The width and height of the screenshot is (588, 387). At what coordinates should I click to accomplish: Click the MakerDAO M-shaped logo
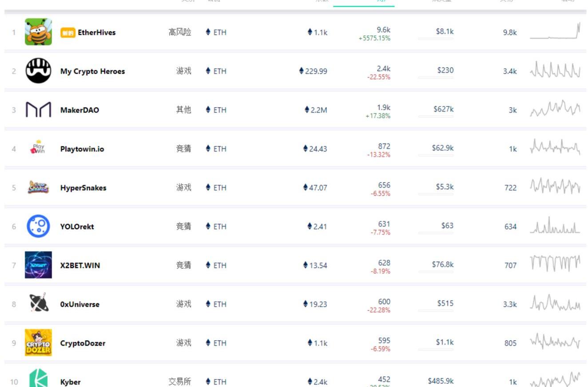pyautogui.click(x=38, y=110)
